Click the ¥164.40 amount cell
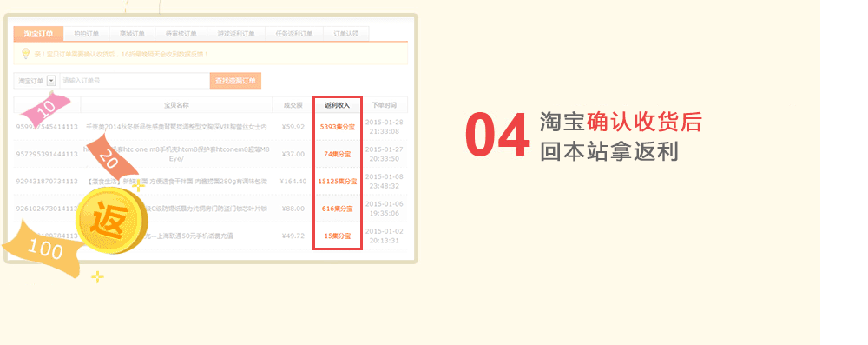The image size is (868, 345). [x=293, y=182]
